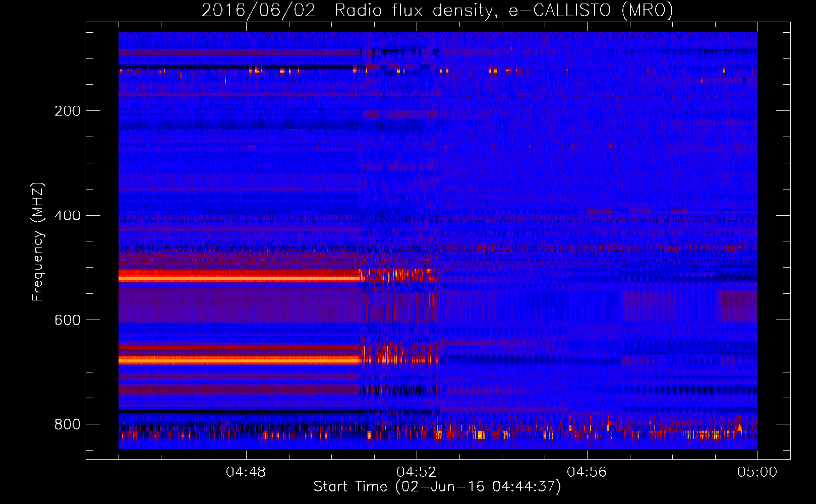This screenshot has width=816, height=504.
Task: Click the 'Start Time (02-Jun-16 04:44:37)' x-axis label
Action: (x=437, y=487)
